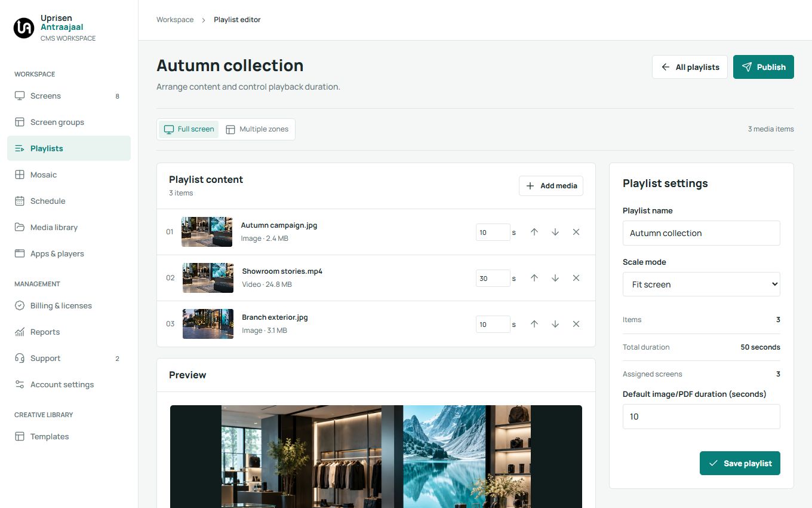Viewport: 812px width, 508px height.
Task: Switch to the Multiple zones layout tab
Action: tap(257, 129)
